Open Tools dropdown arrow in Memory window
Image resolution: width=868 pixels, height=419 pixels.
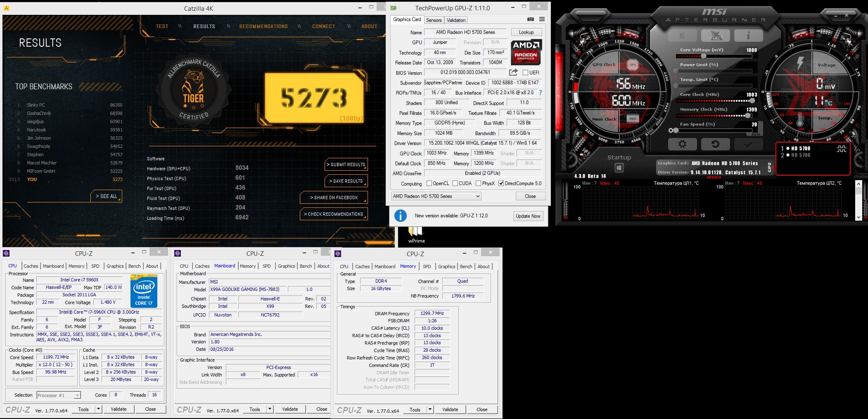pyautogui.click(x=430, y=409)
